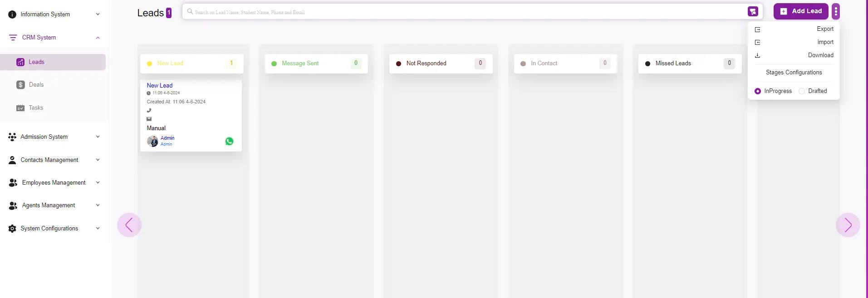Open Deals from the sidebar
Image resolution: width=868 pixels, height=298 pixels.
pos(36,85)
